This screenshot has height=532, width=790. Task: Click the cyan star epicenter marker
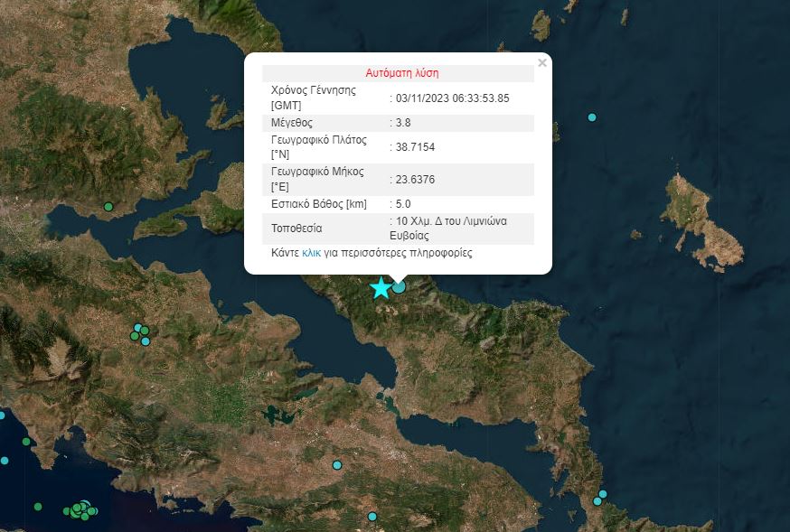(381, 288)
